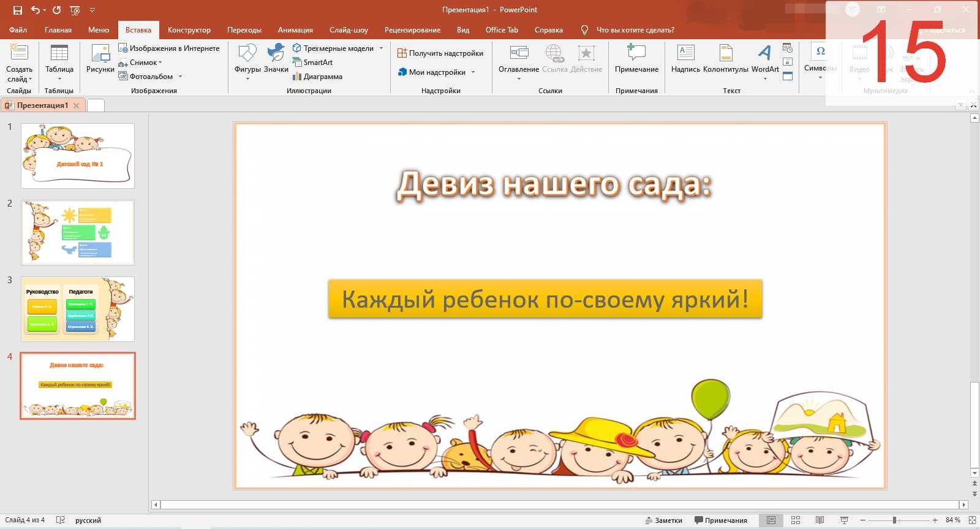
Task: Switch to slide sorter view
Action: 796,520
